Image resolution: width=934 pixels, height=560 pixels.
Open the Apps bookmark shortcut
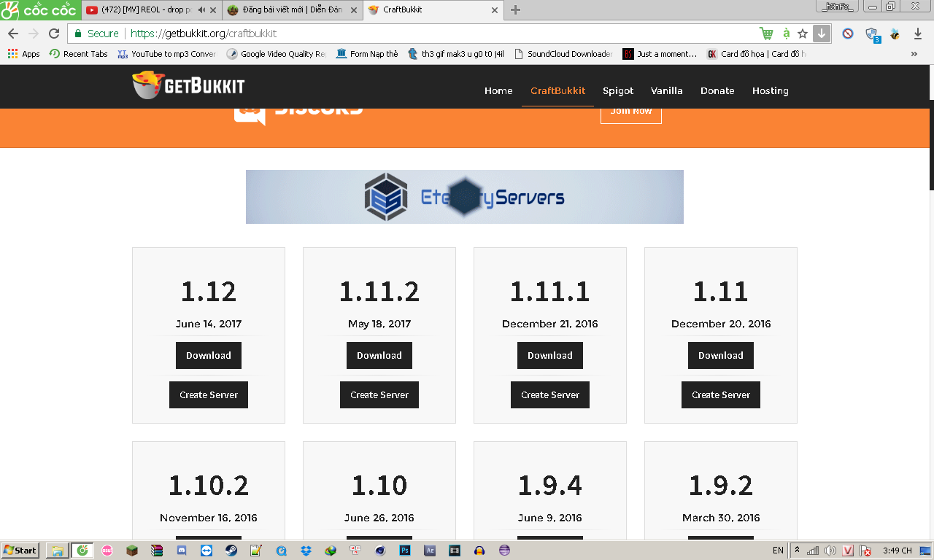tap(24, 54)
